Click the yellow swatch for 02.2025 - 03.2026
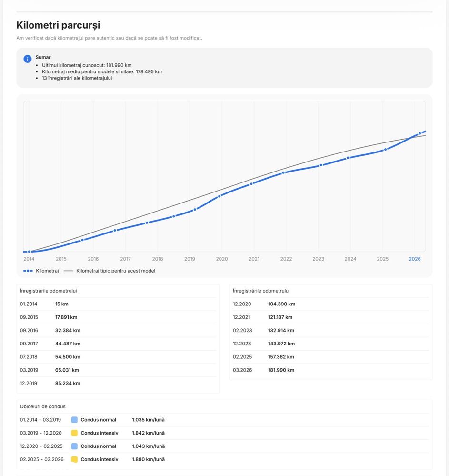The height and width of the screenshot is (476, 449). pyautogui.click(x=74, y=459)
